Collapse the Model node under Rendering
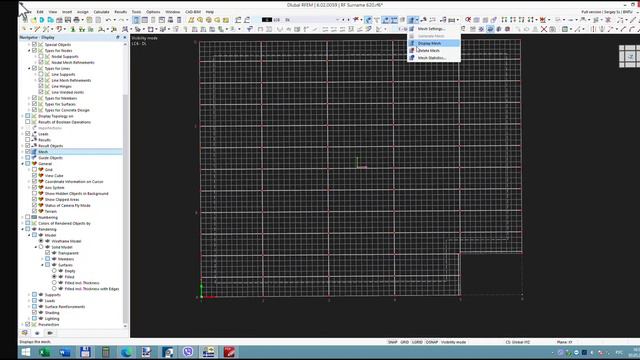640x360 pixels. [29, 235]
